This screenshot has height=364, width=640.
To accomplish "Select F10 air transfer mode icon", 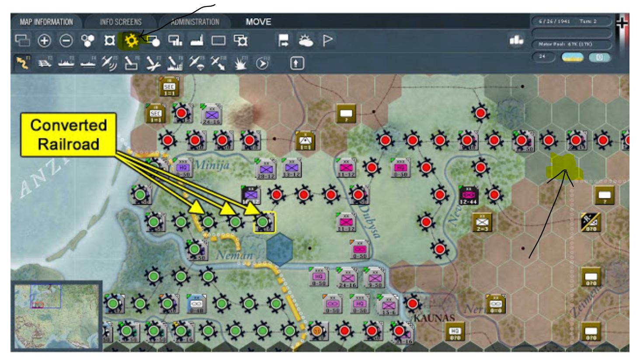I will pyautogui.click(x=219, y=63).
